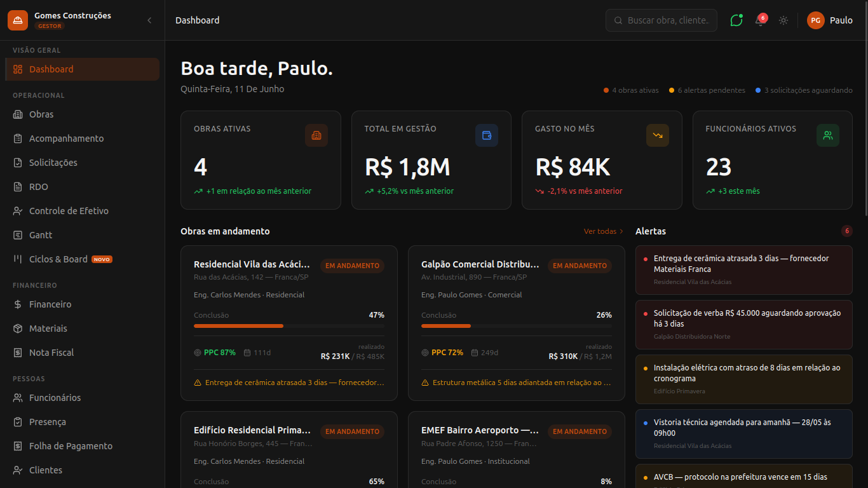
Task: Open the EMEF Bairro Aeroporto card title
Action: pos(480,430)
